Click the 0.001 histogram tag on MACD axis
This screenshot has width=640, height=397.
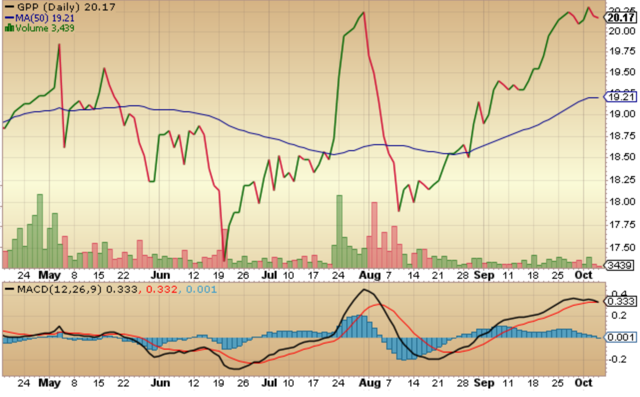[620, 337]
